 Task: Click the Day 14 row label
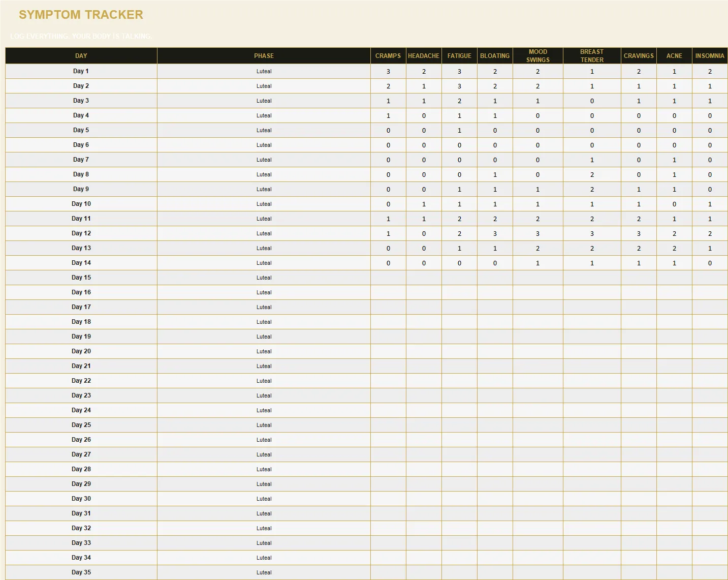81,263
